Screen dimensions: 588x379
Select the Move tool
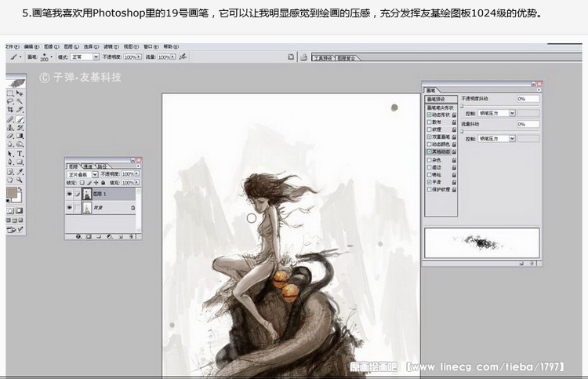20,93
